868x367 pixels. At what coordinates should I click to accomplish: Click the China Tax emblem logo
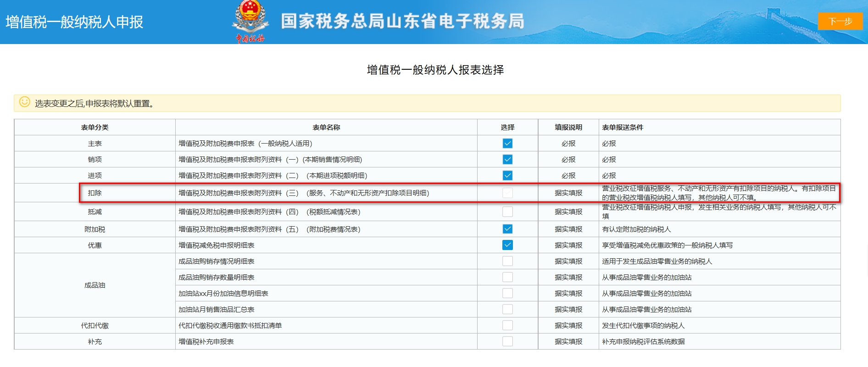click(x=250, y=21)
